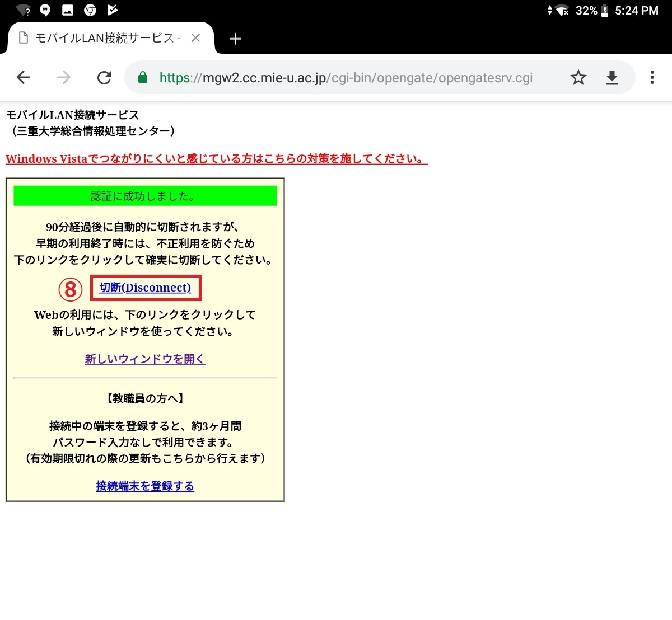Tap the Chrome notification icon in status bar

[x=90, y=10]
